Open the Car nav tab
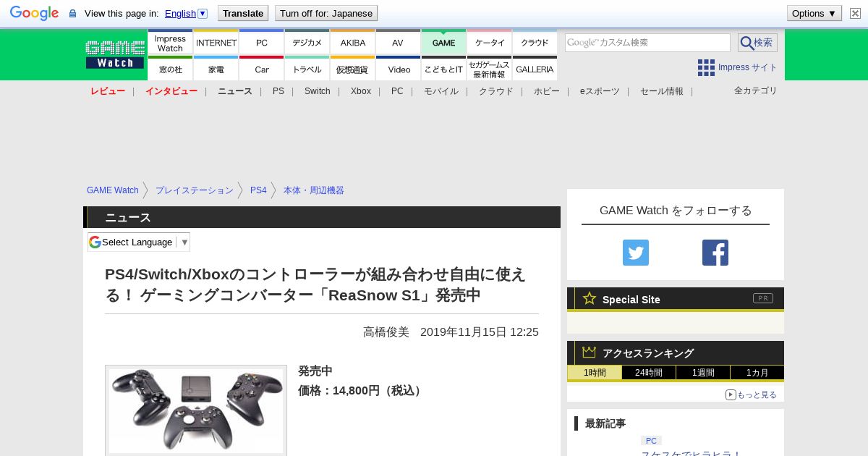Screen dimensions: 868x456 tap(262, 69)
